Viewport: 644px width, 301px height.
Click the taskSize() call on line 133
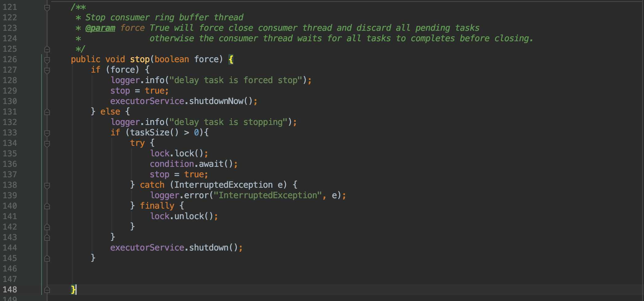pos(154,133)
